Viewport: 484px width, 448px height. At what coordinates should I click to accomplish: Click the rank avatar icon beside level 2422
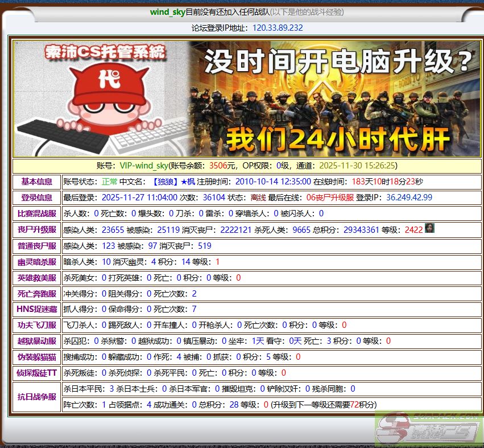pyautogui.click(x=430, y=229)
